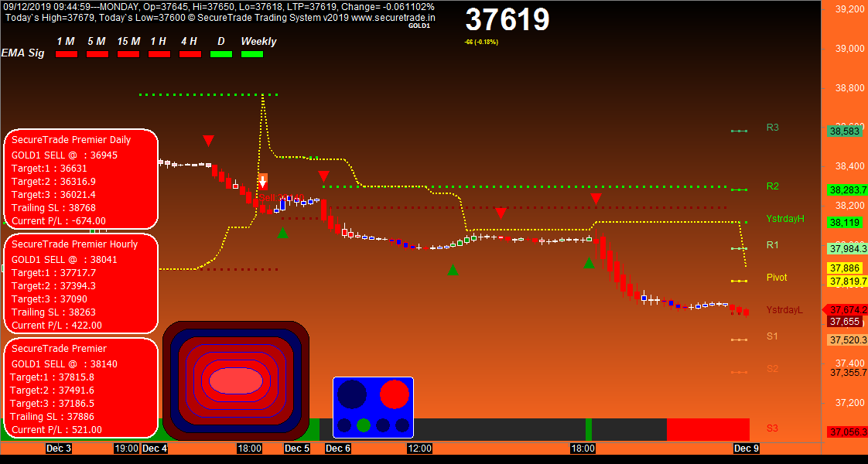The width and height of the screenshot is (868, 464).
Task: Click the red 5 M EMA signal bar
Action: (x=97, y=54)
